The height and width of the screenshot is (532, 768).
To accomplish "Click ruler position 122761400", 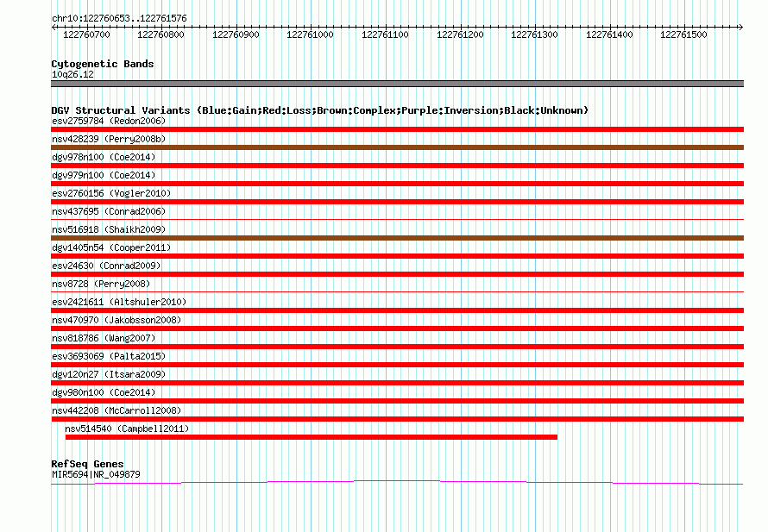I will (609, 34).
